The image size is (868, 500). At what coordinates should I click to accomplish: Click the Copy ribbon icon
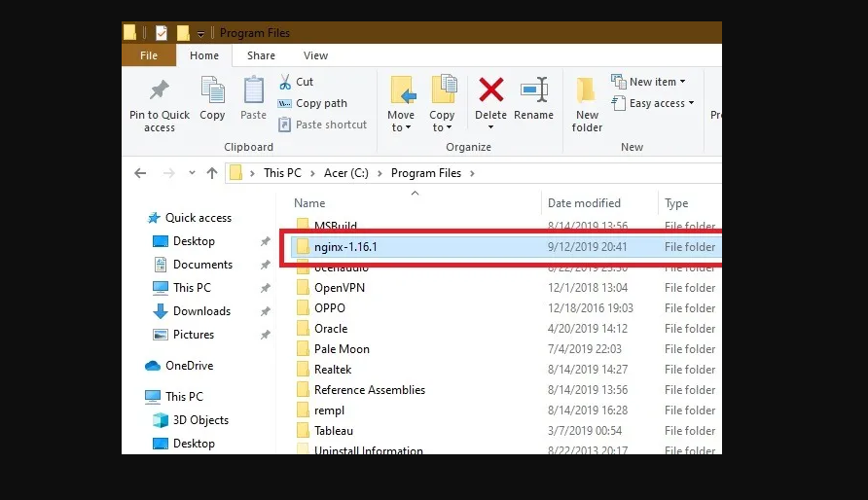coord(212,90)
